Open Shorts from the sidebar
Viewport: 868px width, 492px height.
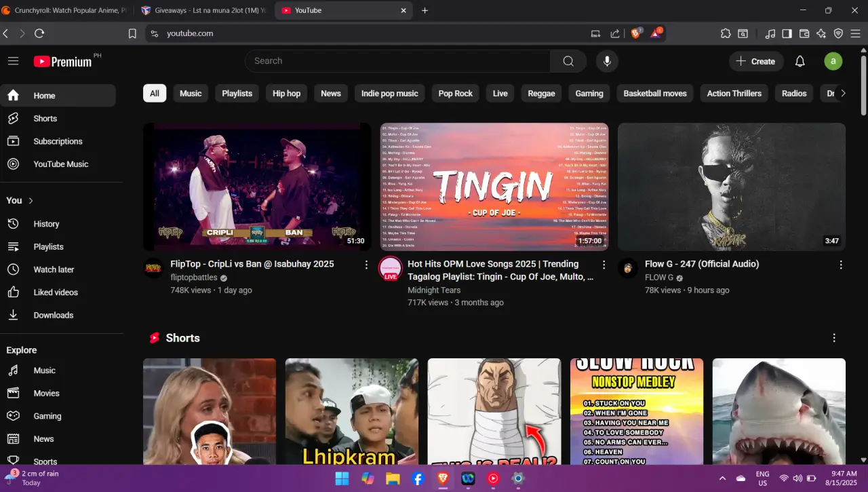pyautogui.click(x=58, y=118)
